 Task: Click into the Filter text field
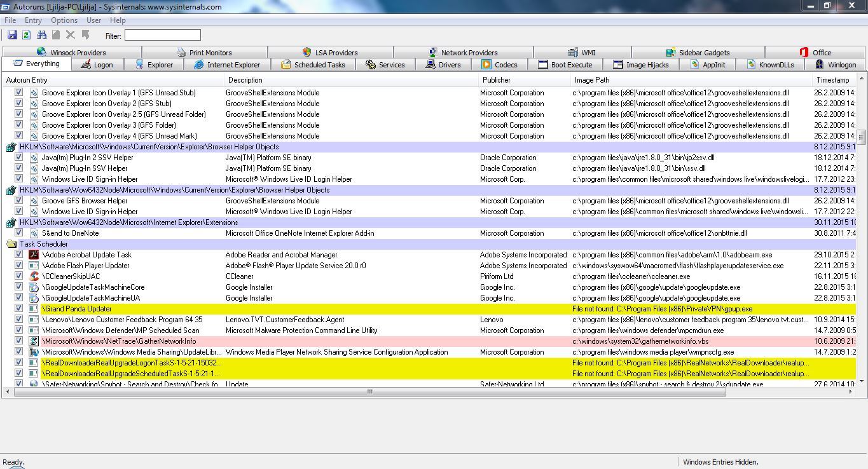[162, 36]
